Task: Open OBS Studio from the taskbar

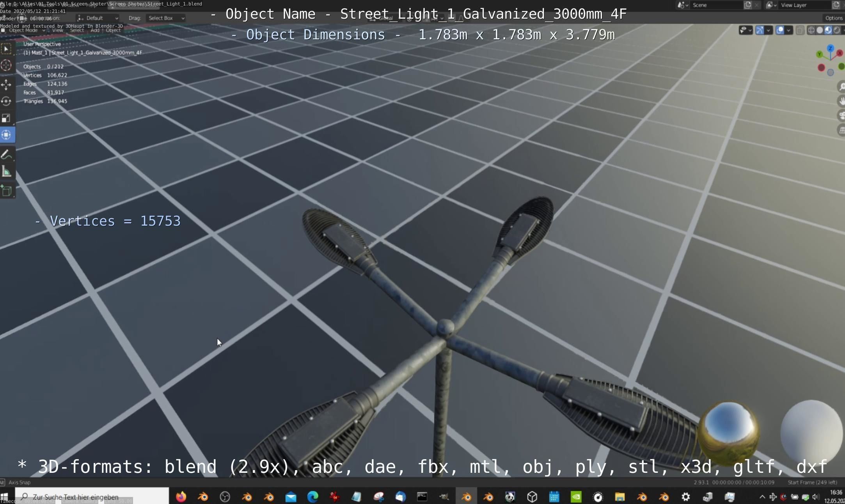Action: (x=225, y=497)
